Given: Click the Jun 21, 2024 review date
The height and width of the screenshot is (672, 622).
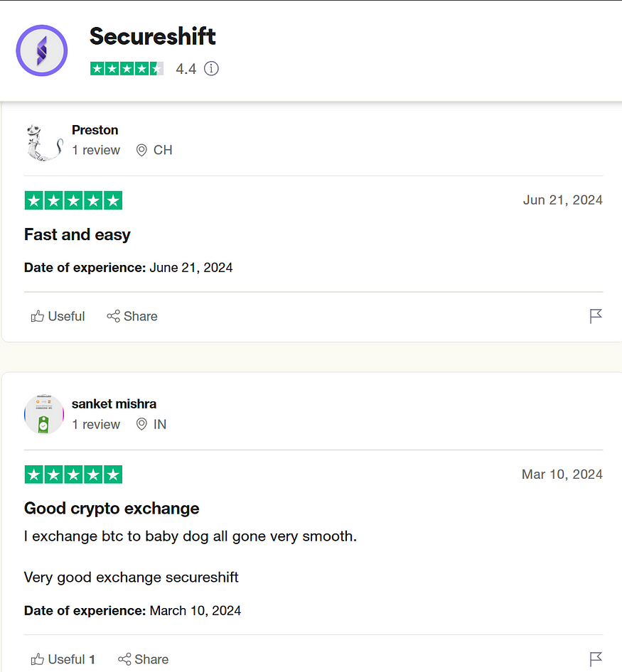Looking at the screenshot, I should pos(563,200).
